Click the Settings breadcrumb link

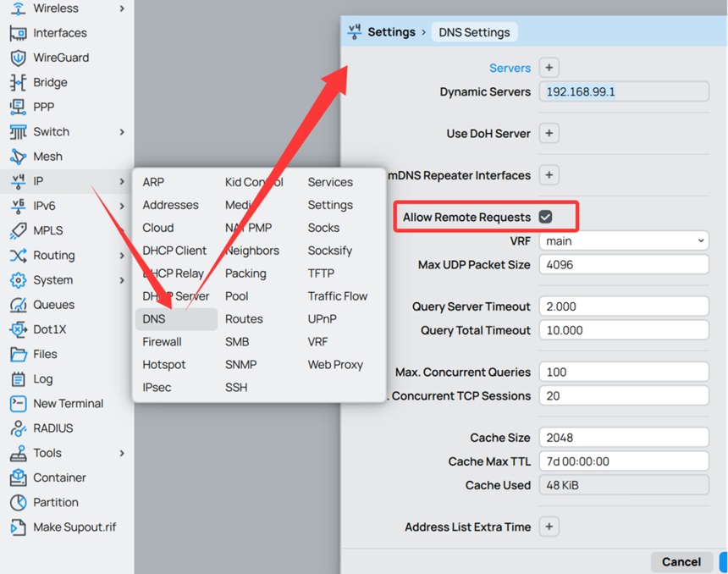coord(391,32)
